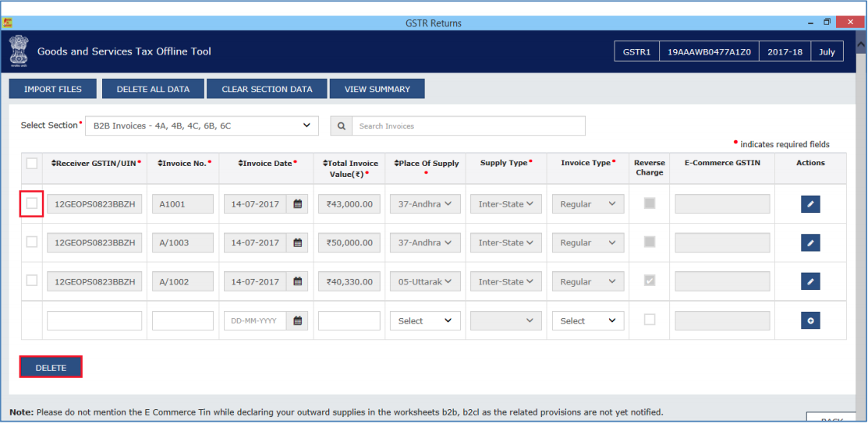Viewport: 868px width, 424px height.
Task: Open Place Of Supply dropdown for invoice A/1003
Action: coord(425,242)
